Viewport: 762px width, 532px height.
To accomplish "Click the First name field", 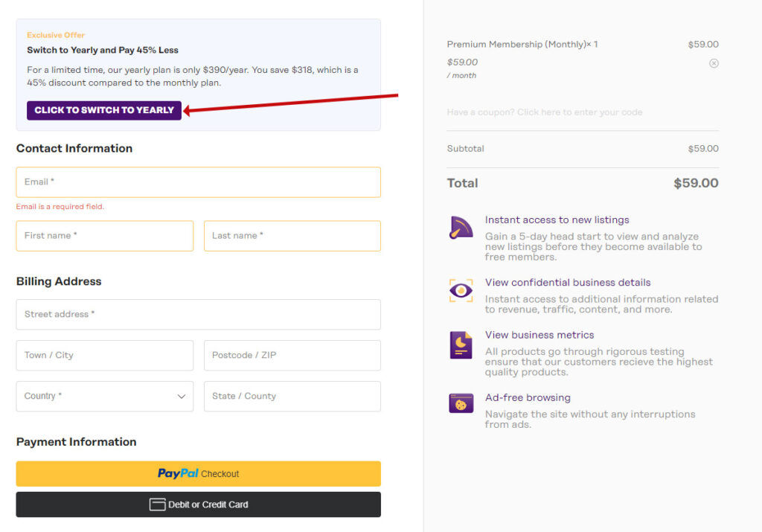I will (104, 236).
